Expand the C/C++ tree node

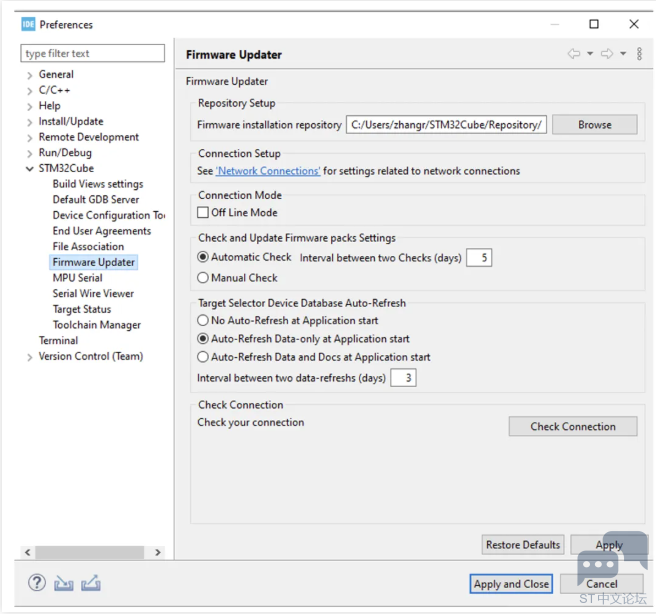pyautogui.click(x=29, y=91)
